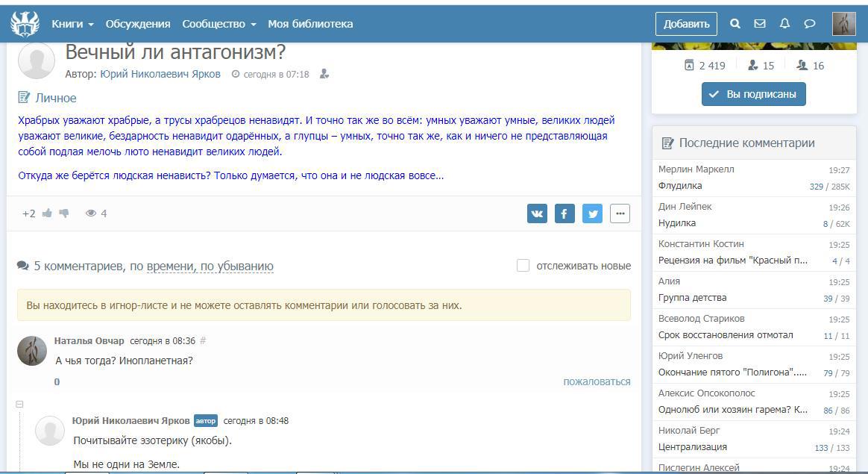Viewport: 868px width, 474px height.
Task: Tick the отслеживать новые checkbox
Action: [523, 266]
